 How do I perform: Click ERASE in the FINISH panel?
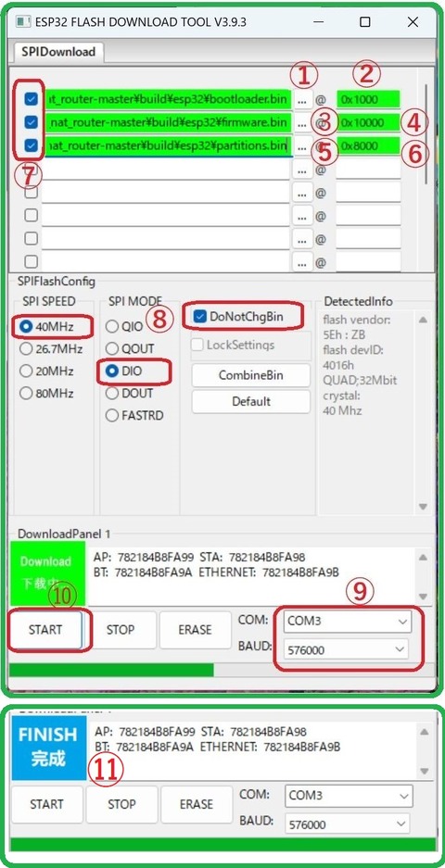[x=197, y=804]
